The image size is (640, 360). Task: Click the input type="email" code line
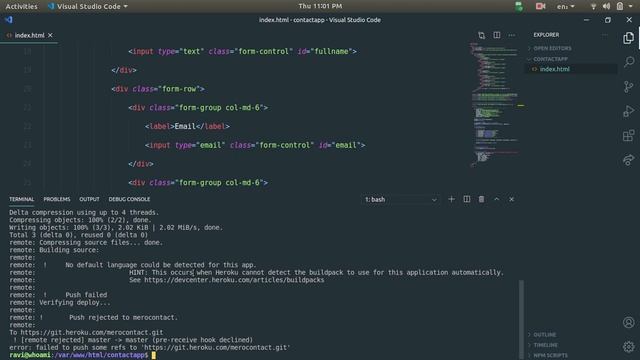[255, 145]
